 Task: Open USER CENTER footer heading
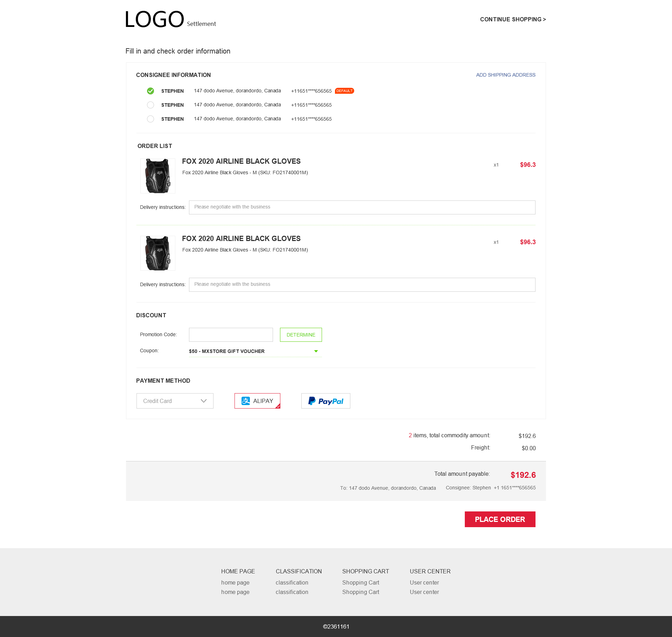point(430,571)
